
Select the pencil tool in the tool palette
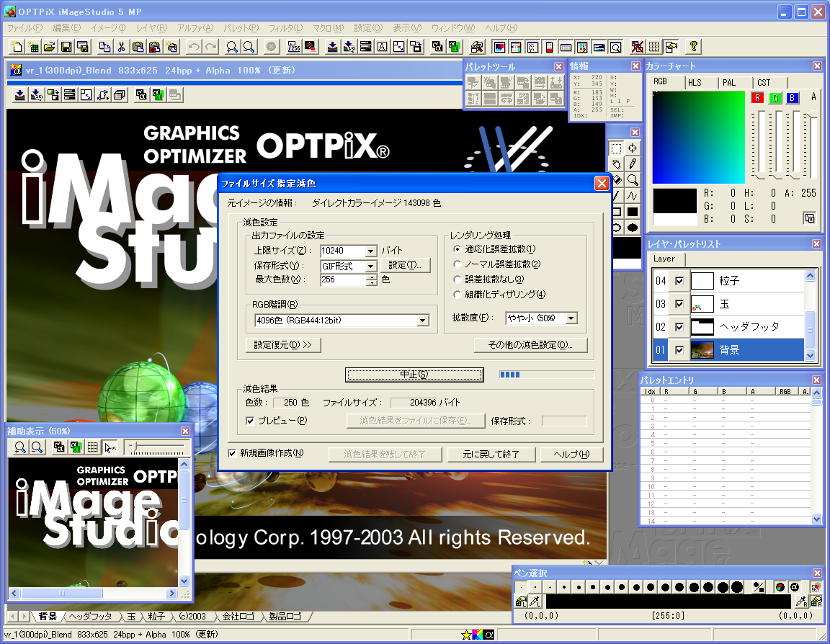pos(633,164)
